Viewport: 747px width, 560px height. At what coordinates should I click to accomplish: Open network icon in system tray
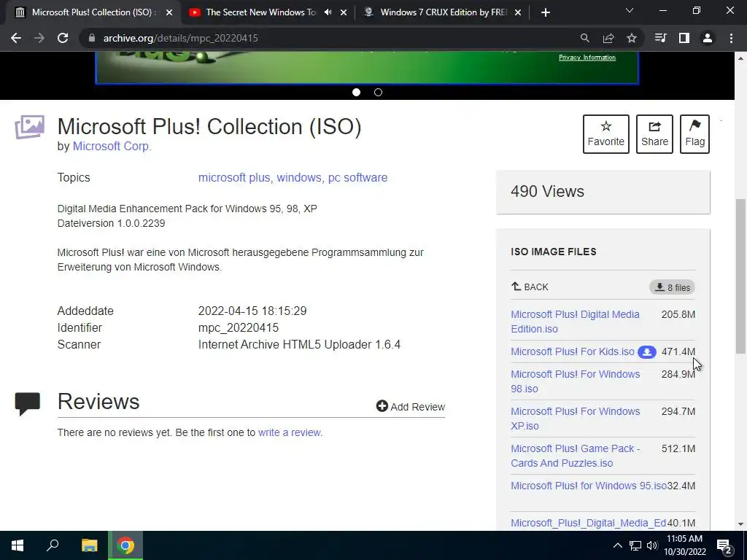[x=635, y=545]
